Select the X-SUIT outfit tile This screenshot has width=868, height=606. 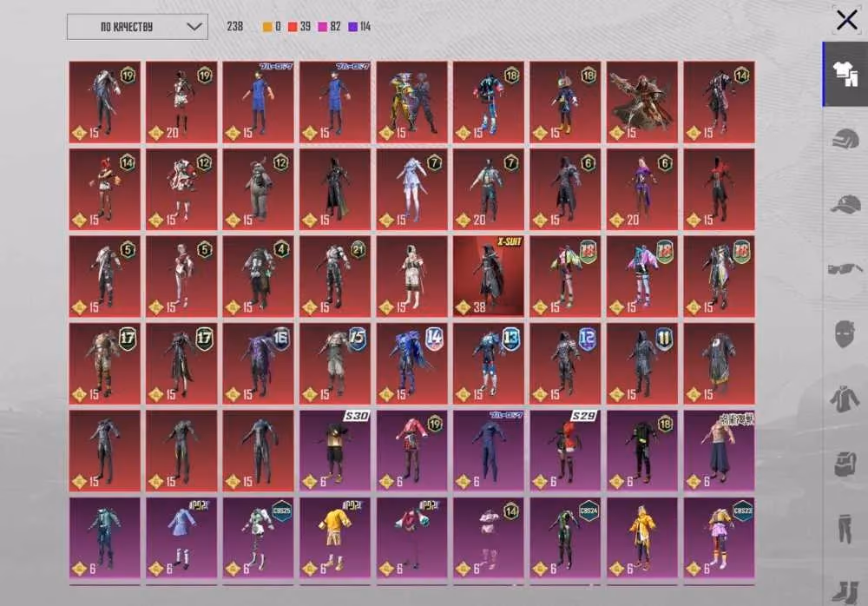point(488,276)
